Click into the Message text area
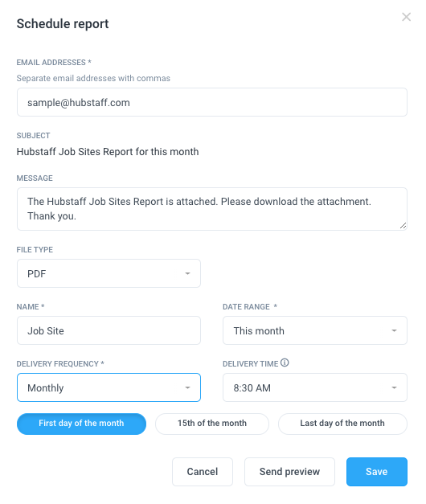426x504 pixels. click(212, 209)
